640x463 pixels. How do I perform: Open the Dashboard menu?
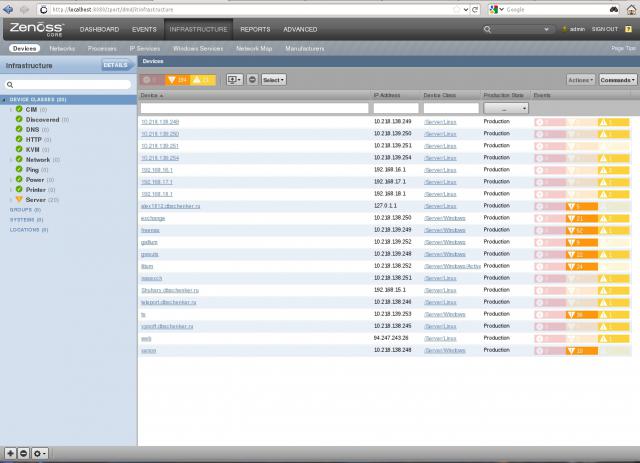100,29
